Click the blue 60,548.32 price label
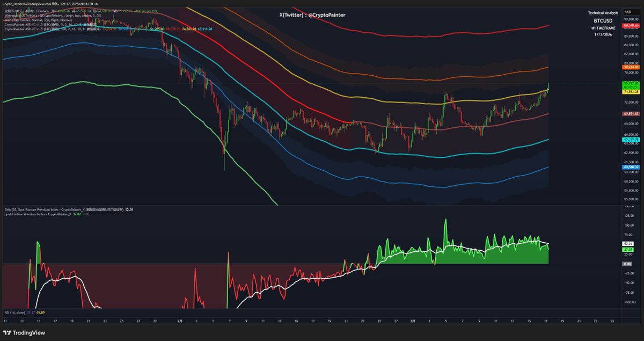Viewport: 644px width, 341px height. pyautogui.click(x=631, y=167)
